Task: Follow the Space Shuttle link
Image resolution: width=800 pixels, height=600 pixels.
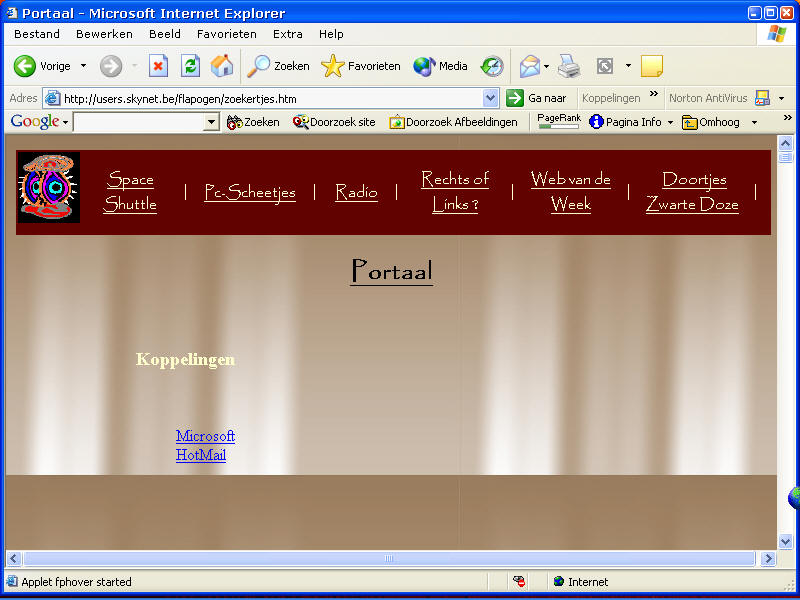Action: (x=130, y=192)
